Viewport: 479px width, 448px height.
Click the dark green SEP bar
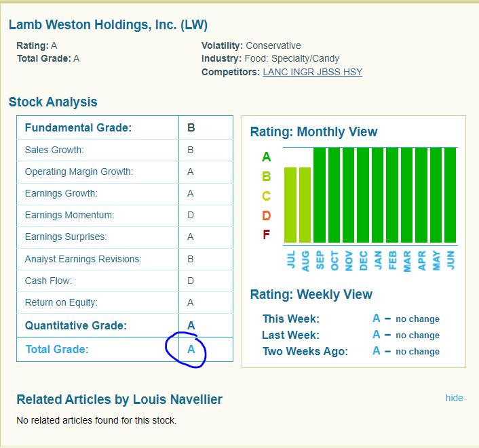(x=320, y=195)
